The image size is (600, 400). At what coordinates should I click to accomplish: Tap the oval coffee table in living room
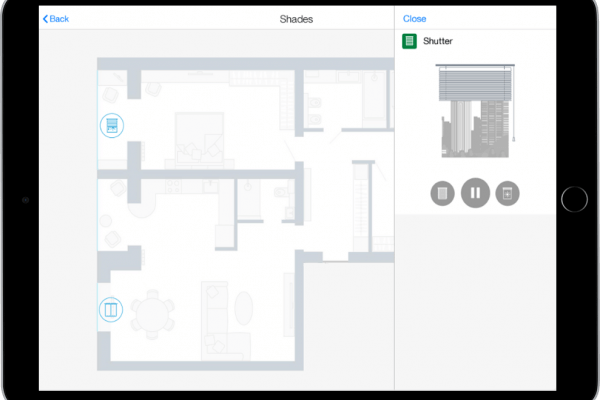pyautogui.click(x=245, y=305)
